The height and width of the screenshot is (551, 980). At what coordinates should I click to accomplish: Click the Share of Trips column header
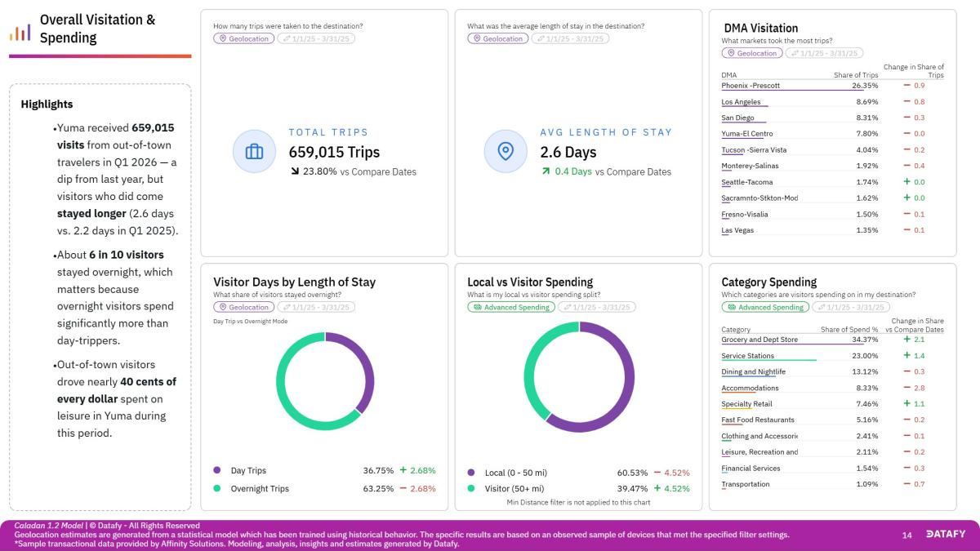tap(856, 75)
